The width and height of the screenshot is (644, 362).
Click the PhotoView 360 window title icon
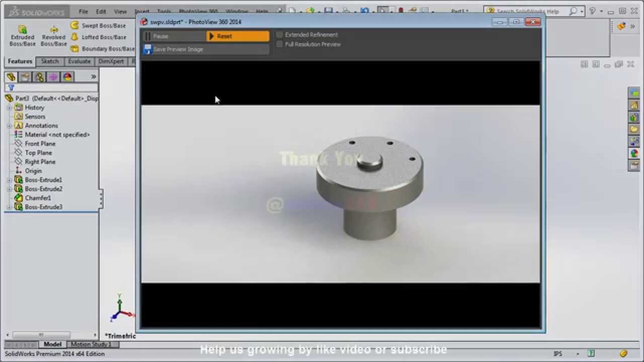[144, 22]
